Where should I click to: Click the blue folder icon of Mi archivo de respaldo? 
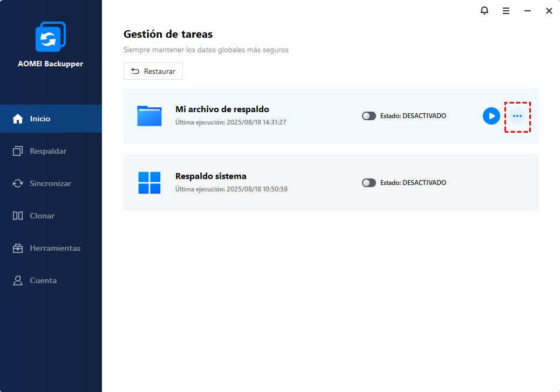(x=149, y=116)
